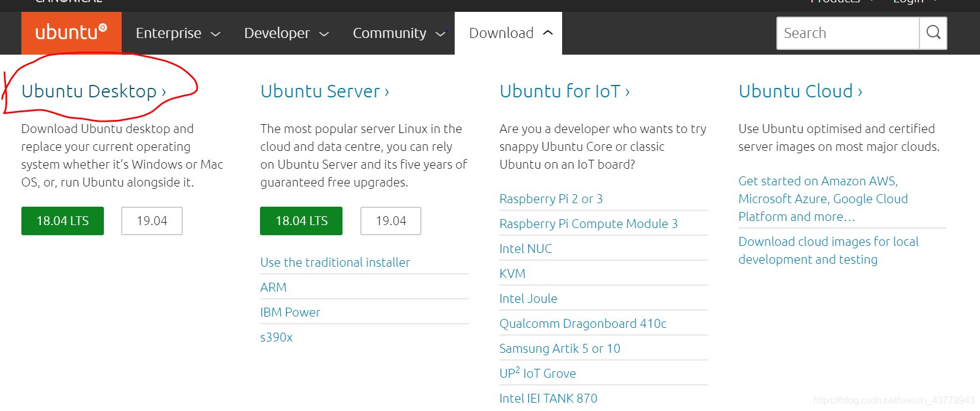
Task: Open the Developer menu
Action: (287, 33)
